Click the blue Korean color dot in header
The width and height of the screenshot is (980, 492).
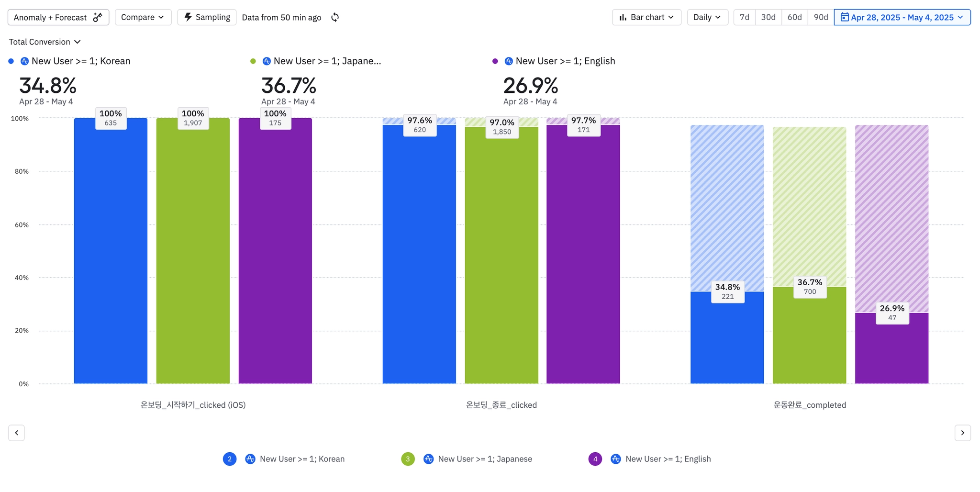point(11,61)
